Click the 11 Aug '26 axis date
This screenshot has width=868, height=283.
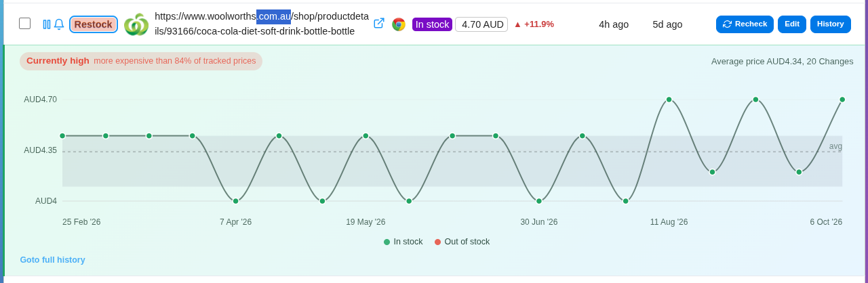click(669, 222)
